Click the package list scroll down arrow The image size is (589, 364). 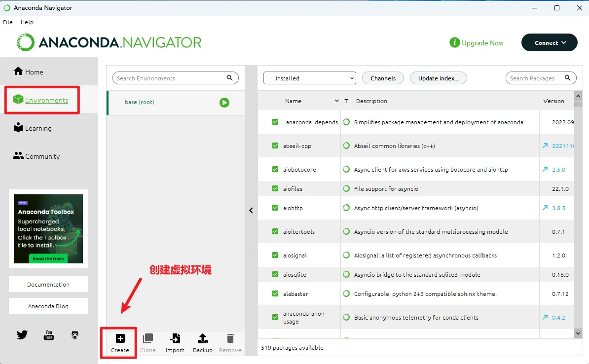pos(578,333)
